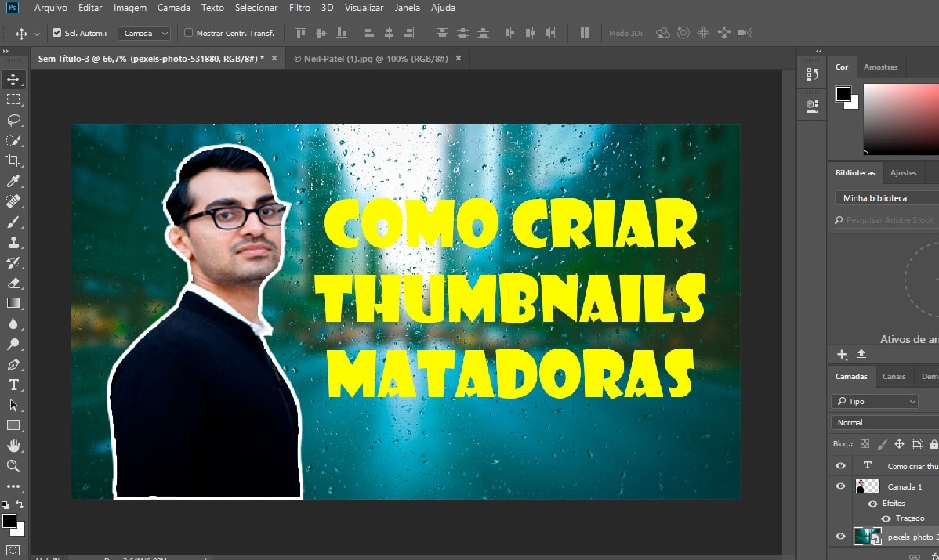Toggle visibility of Efeitos on Camada 1
The height and width of the screenshot is (560, 939).
[872, 504]
